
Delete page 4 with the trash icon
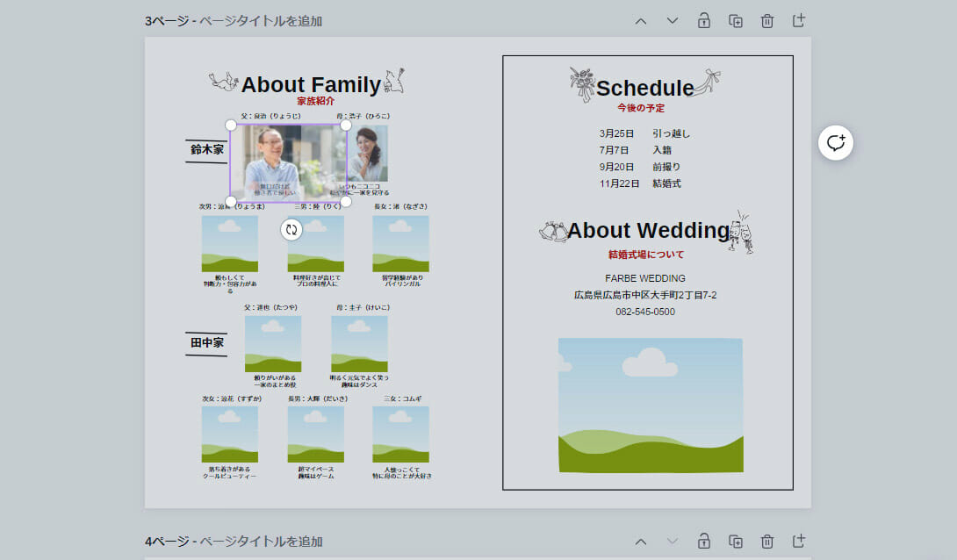click(x=767, y=542)
